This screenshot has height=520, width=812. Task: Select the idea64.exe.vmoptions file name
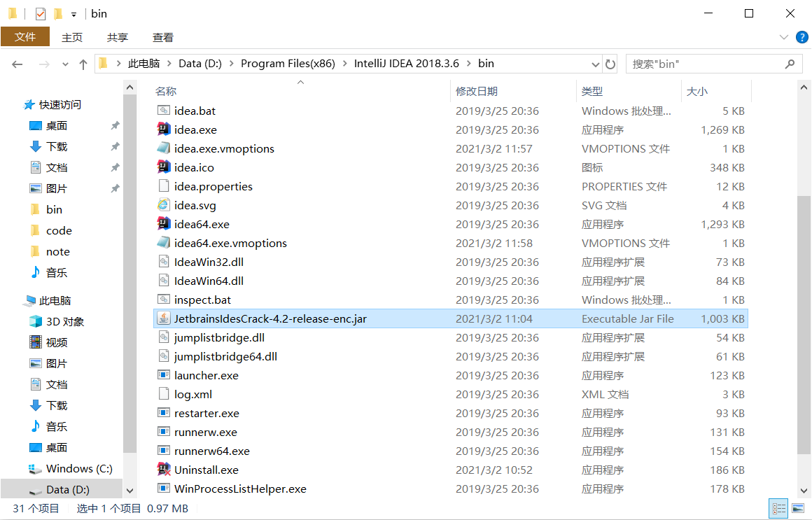click(230, 243)
